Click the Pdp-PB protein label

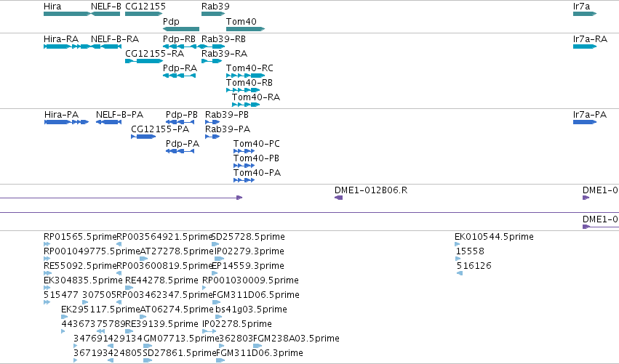pos(182,114)
